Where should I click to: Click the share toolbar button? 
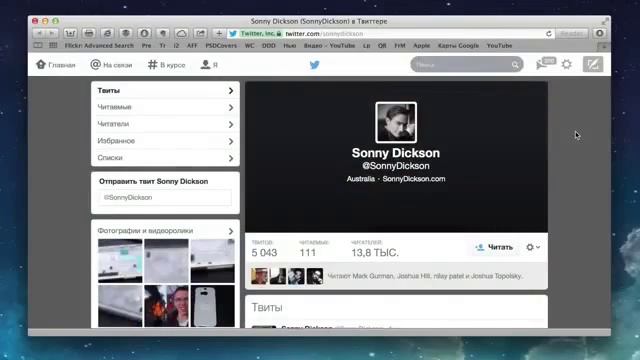pyautogui.click(x=200, y=33)
